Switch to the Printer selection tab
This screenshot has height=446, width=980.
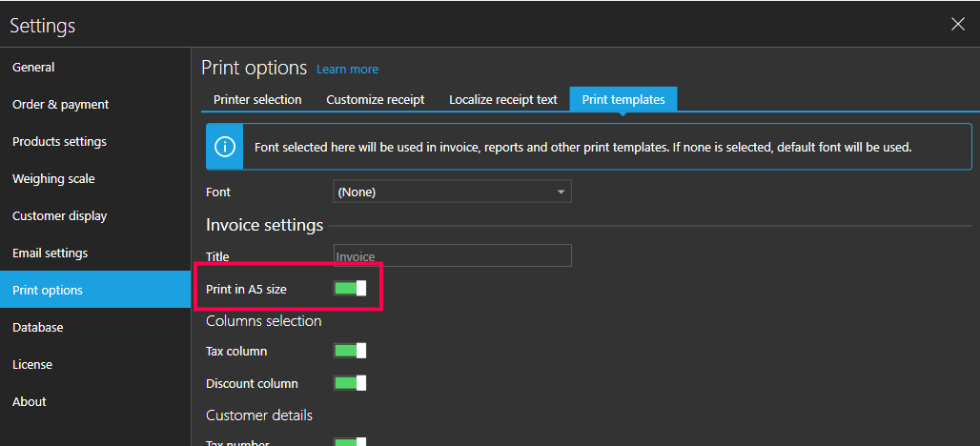click(257, 99)
